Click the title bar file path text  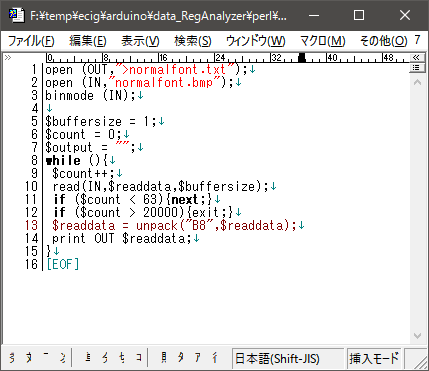click(158, 16)
